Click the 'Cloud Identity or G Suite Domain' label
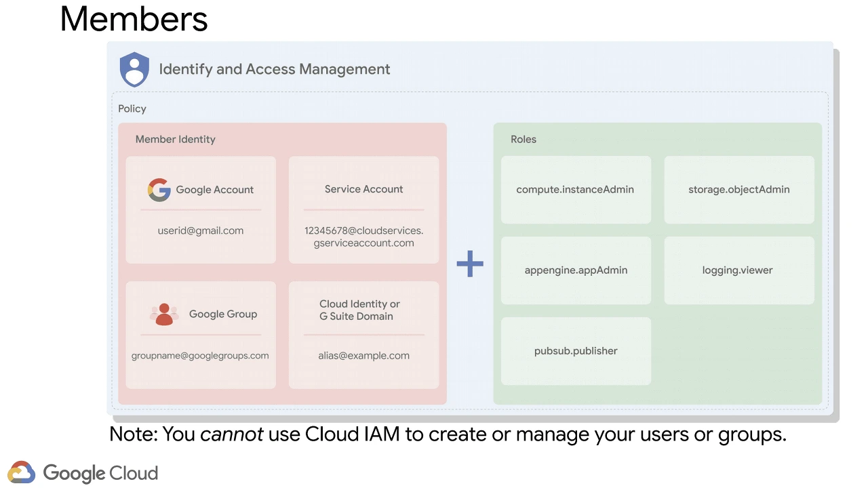The height and width of the screenshot is (488, 868). pyautogui.click(x=359, y=310)
